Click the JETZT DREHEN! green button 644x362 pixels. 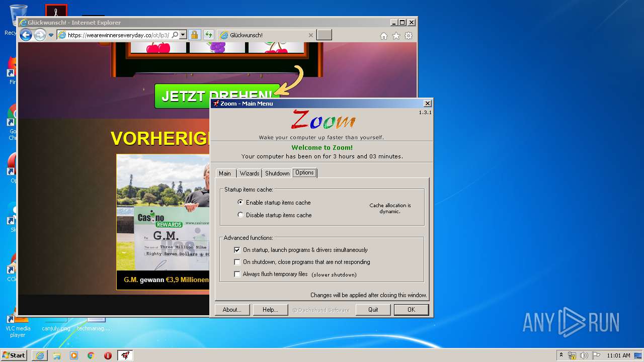tap(217, 96)
